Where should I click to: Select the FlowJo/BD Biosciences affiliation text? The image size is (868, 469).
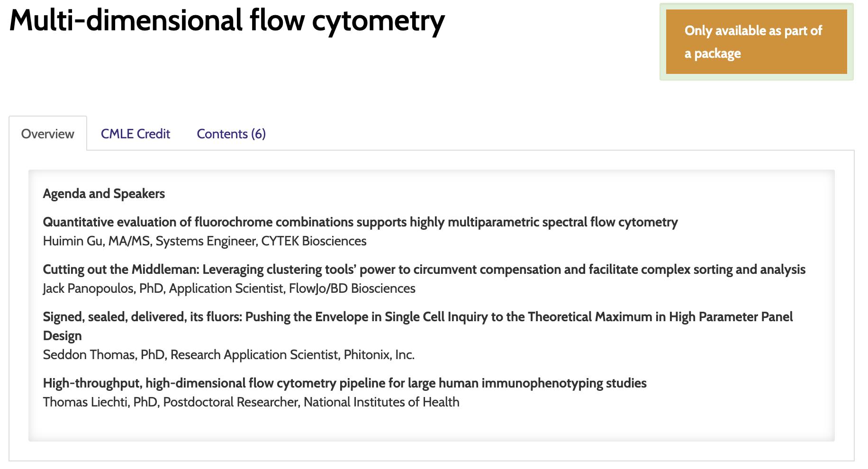[352, 289]
